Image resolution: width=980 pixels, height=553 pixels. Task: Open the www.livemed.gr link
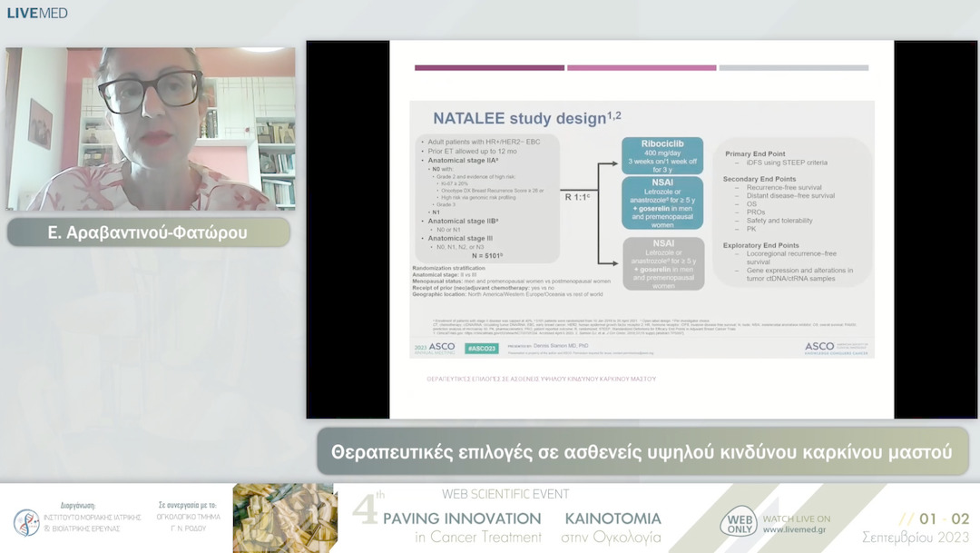(794, 530)
